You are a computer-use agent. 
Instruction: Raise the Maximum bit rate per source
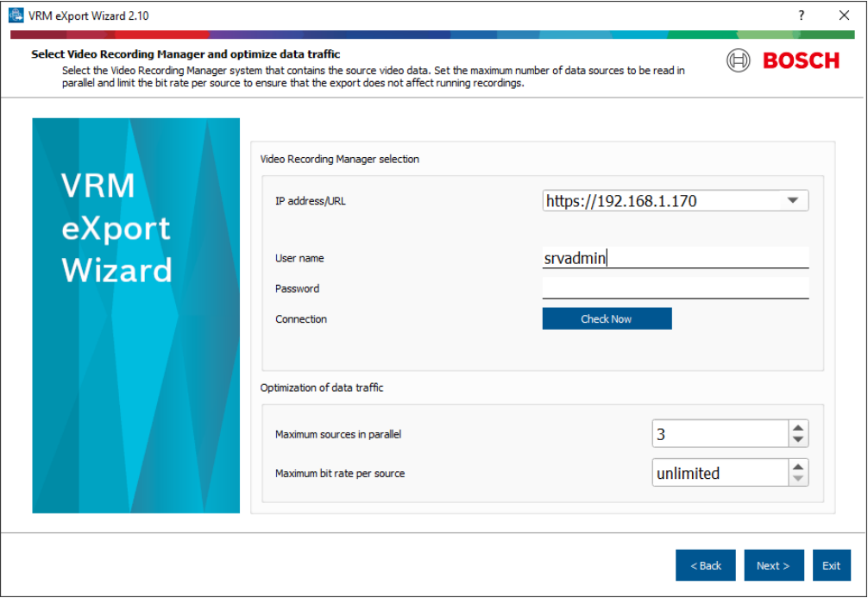[798, 467]
